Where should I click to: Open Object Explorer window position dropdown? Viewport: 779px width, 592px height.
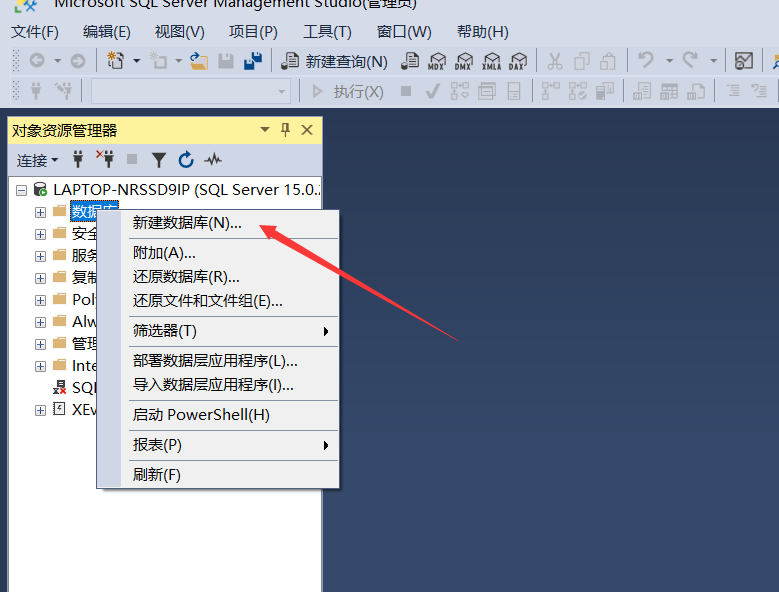(265, 130)
